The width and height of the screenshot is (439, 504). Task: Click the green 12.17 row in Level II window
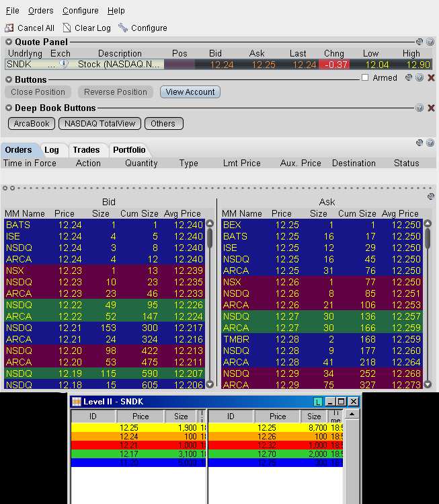(138, 454)
